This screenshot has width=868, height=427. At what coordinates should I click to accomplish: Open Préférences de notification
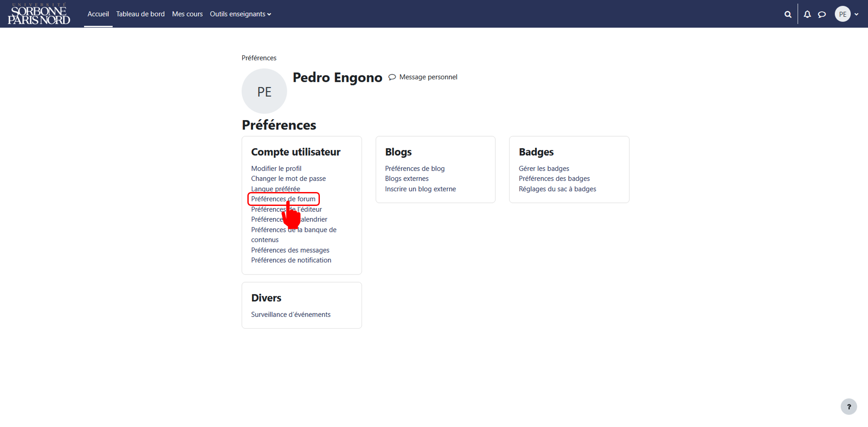point(291,260)
